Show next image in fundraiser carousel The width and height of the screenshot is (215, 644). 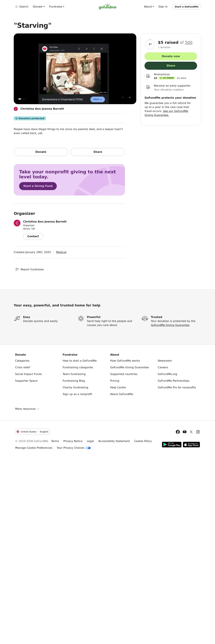tap(130, 97)
